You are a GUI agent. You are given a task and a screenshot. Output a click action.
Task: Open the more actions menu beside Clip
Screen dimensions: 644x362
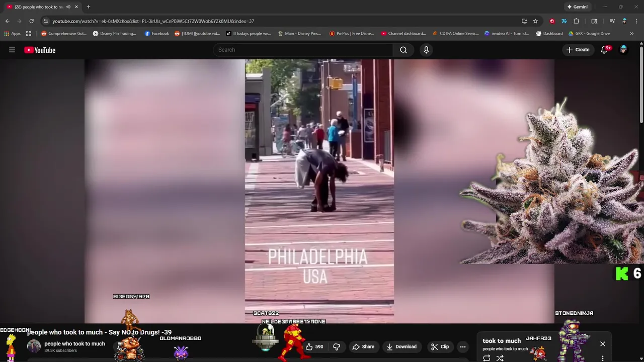click(463, 346)
